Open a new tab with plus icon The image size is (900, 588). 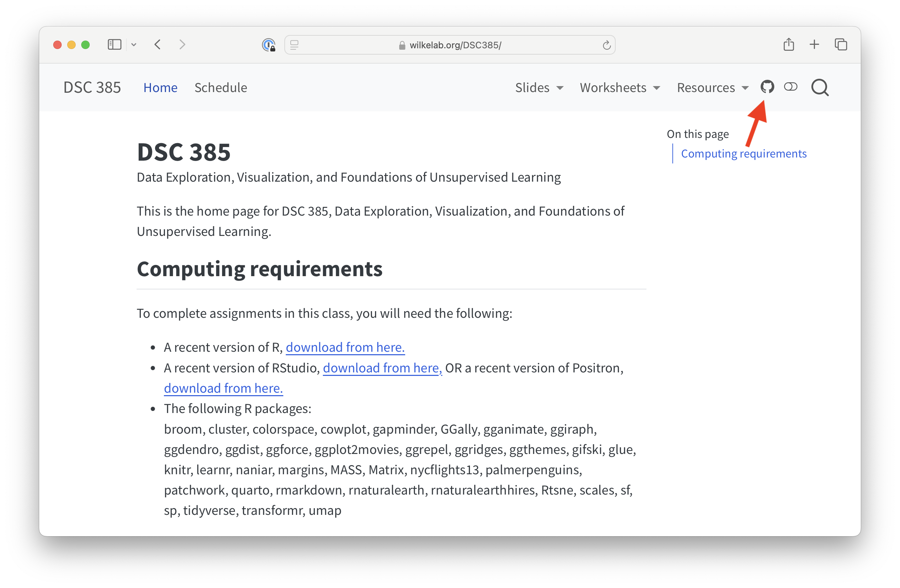pos(814,44)
